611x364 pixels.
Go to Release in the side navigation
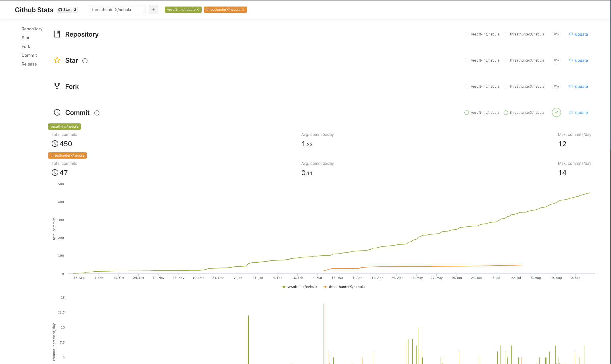point(29,64)
